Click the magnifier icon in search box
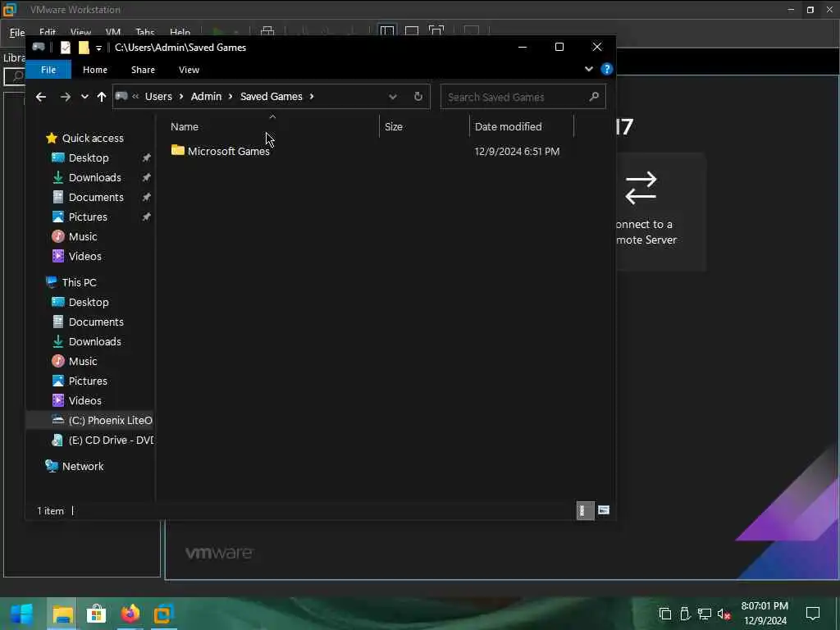Screen dimensions: 840x630 (x=594, y=97)
